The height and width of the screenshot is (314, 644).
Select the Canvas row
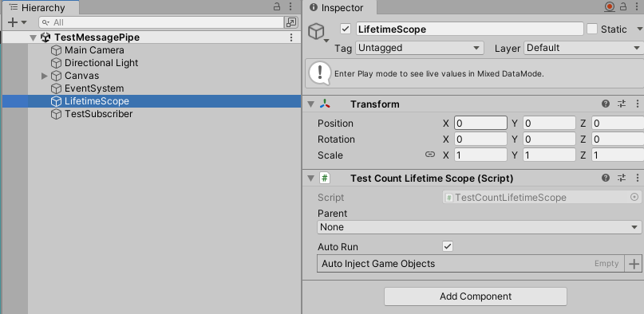pos(151,76)
